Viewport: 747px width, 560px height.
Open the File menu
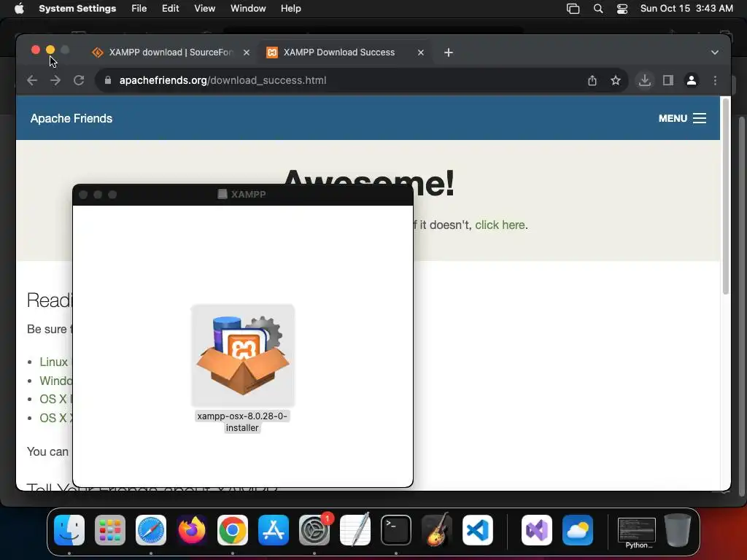(139, 9)
